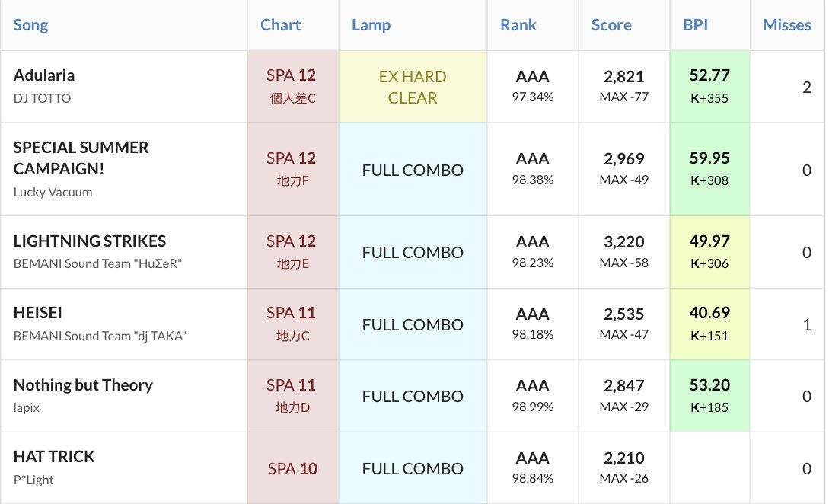
Task: Select the Nothing but Theory title
Action: [x=83, y=385]
